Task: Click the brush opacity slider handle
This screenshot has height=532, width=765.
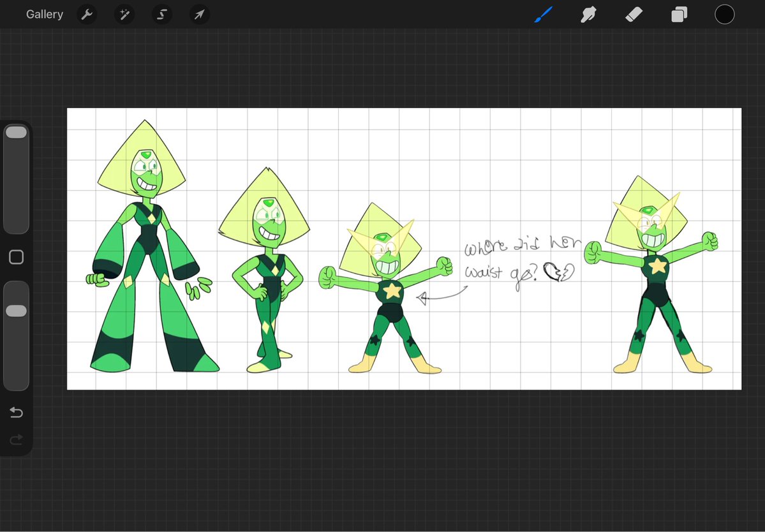Action: (16, 311)
